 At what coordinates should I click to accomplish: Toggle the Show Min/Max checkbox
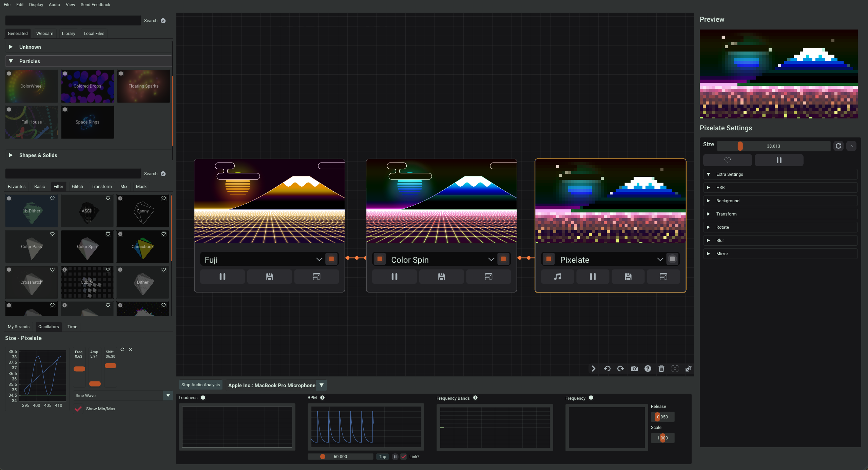(78, 409)
